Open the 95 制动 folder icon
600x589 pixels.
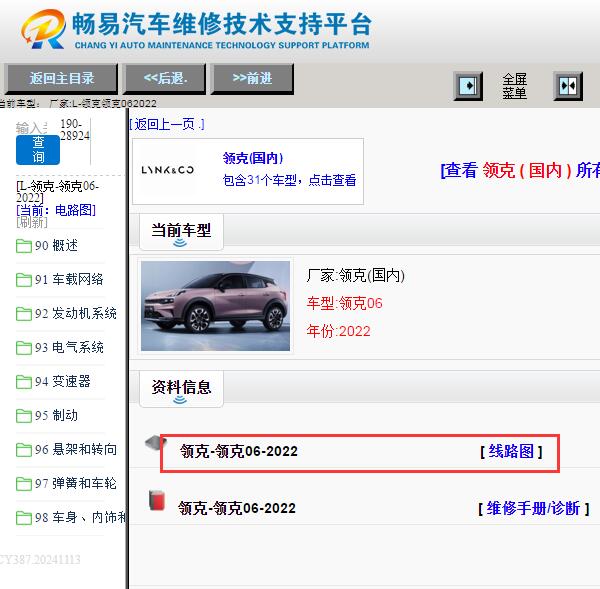click(24, 416)
